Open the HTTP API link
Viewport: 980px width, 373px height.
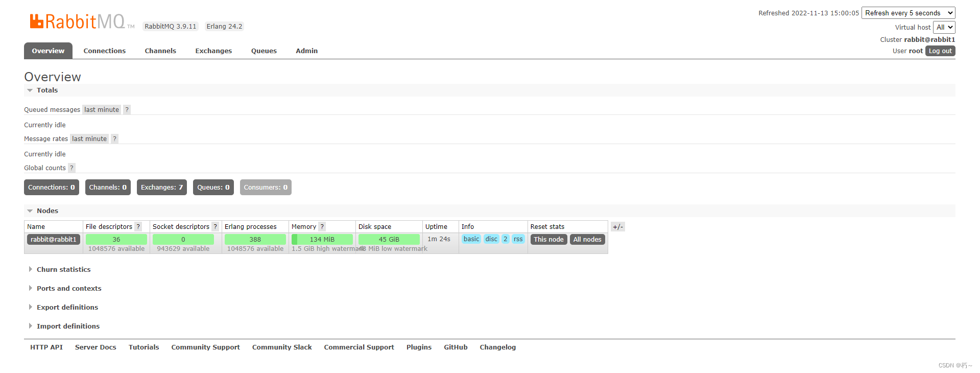coord(46,347)
